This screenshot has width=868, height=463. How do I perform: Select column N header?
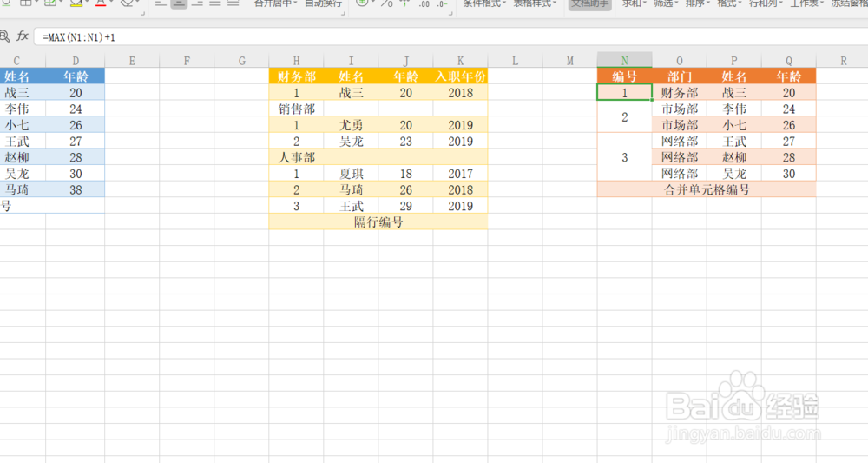[624, 60]
